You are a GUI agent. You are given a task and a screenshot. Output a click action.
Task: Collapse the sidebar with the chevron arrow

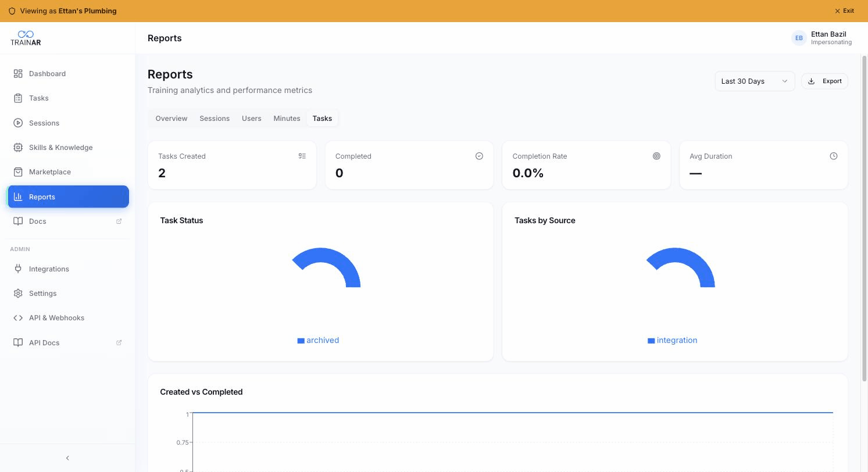(x=67, y=458)
